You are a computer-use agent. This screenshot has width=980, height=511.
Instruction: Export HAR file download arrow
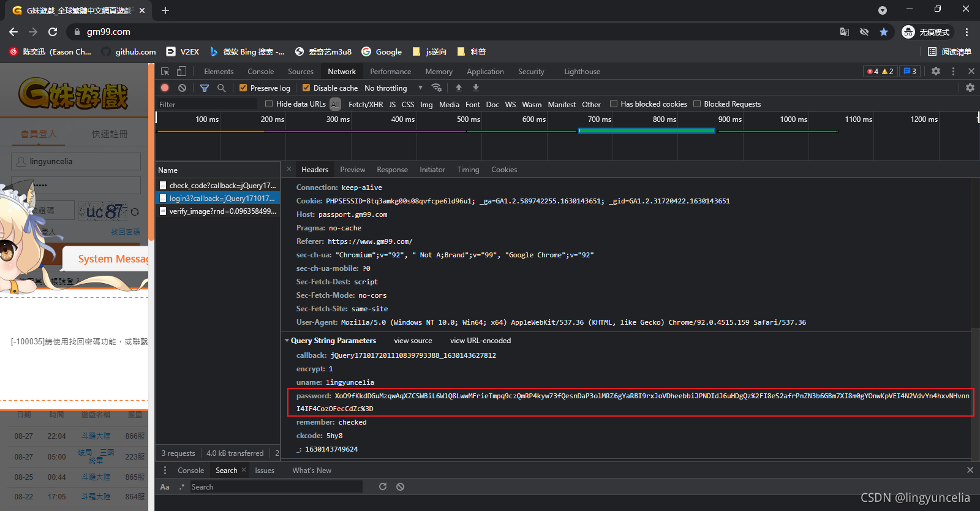pyautogui.click(x=476, y=88)
